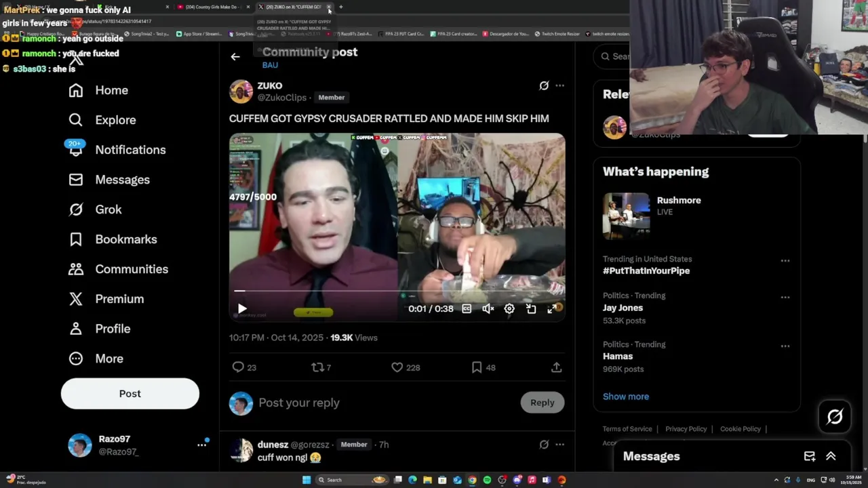Open the Hamas trending topic
This screenshot has height=488, width=868.
click(x=618, y=357)
